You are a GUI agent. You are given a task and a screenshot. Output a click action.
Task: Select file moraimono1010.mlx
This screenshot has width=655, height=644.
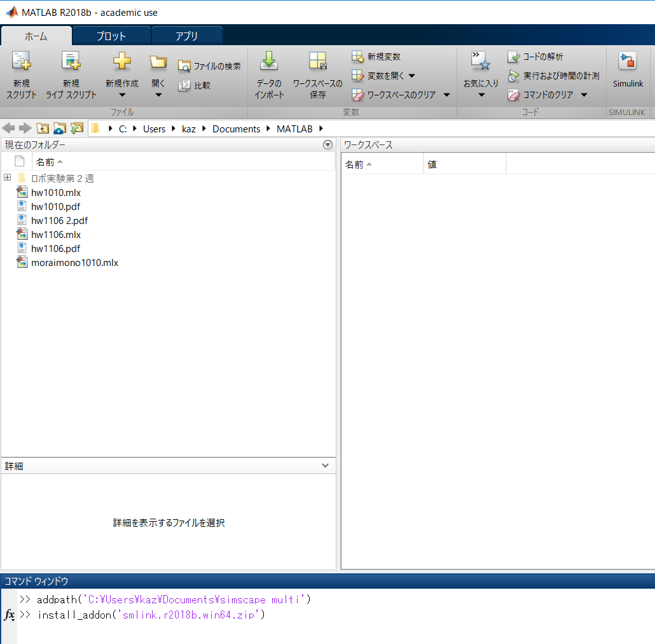[x=75, y=263]
